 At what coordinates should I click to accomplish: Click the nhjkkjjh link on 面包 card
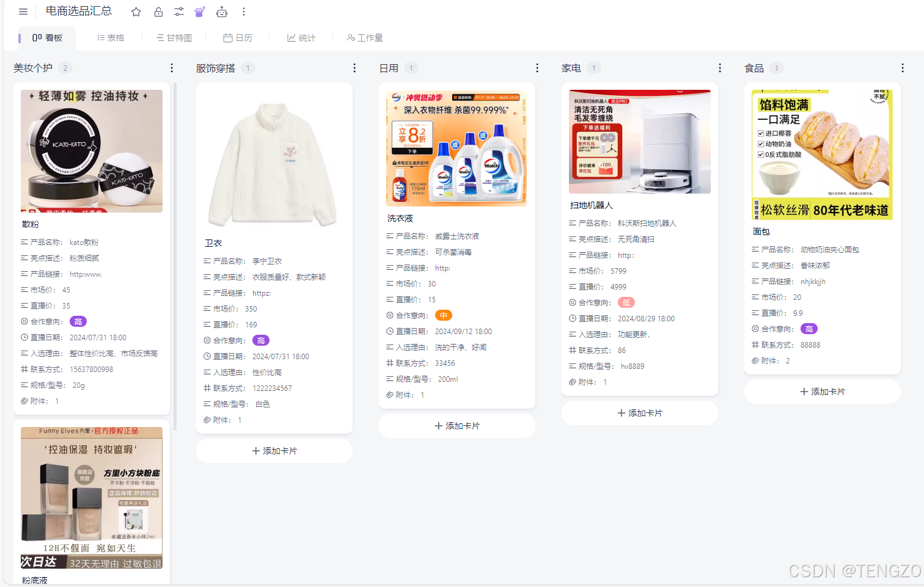pyautogui.click(x=813, y=281)
